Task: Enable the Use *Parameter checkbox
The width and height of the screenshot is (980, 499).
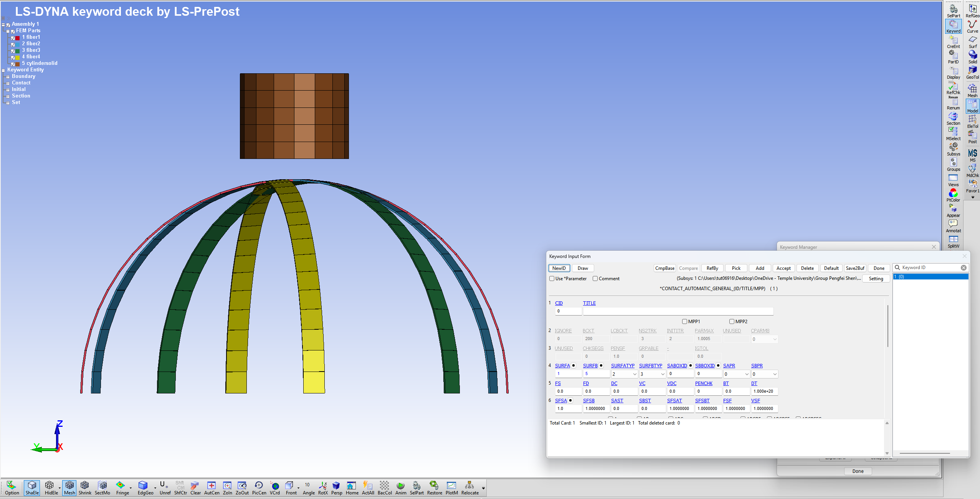Action: [x=552, y=279]
